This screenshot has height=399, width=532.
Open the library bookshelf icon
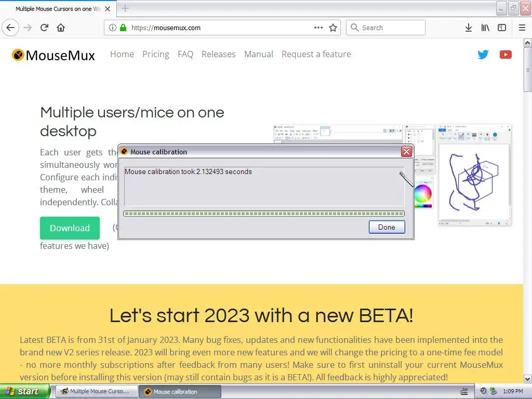485,28
